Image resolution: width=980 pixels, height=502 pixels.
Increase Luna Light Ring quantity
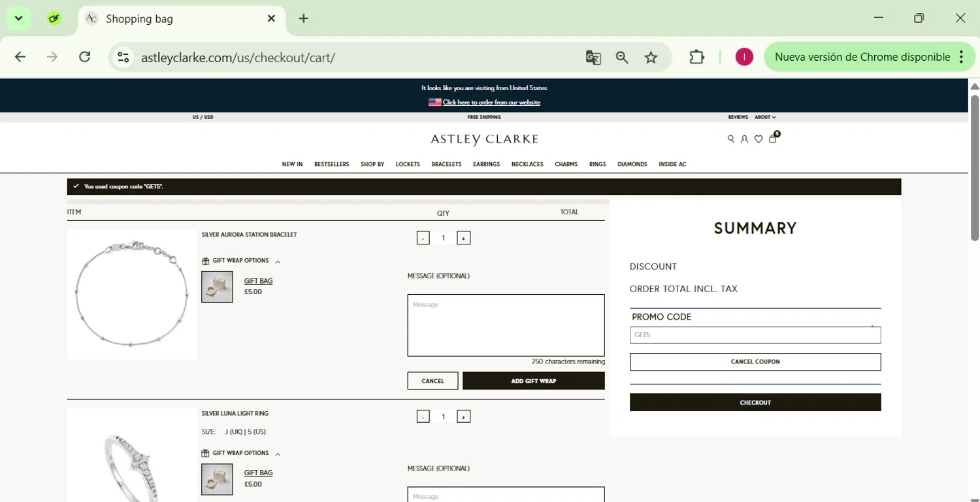(x=464, y=416)
